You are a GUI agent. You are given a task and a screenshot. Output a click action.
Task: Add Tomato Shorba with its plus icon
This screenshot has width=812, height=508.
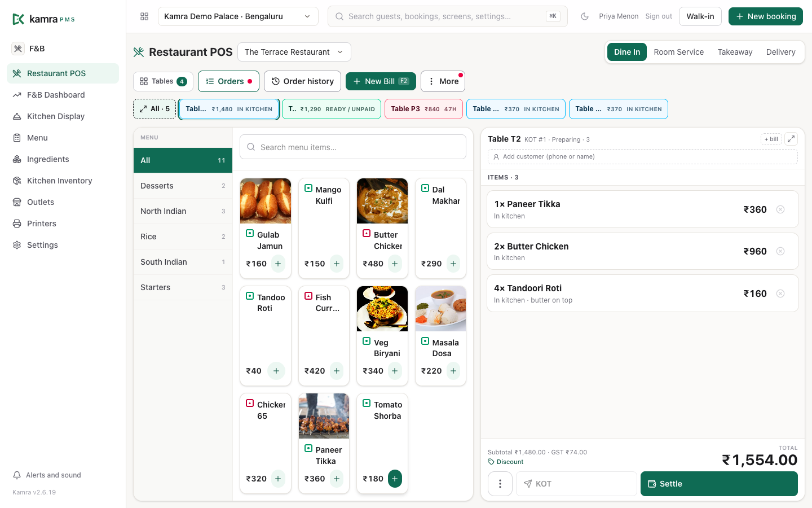(x=395, y=479)
